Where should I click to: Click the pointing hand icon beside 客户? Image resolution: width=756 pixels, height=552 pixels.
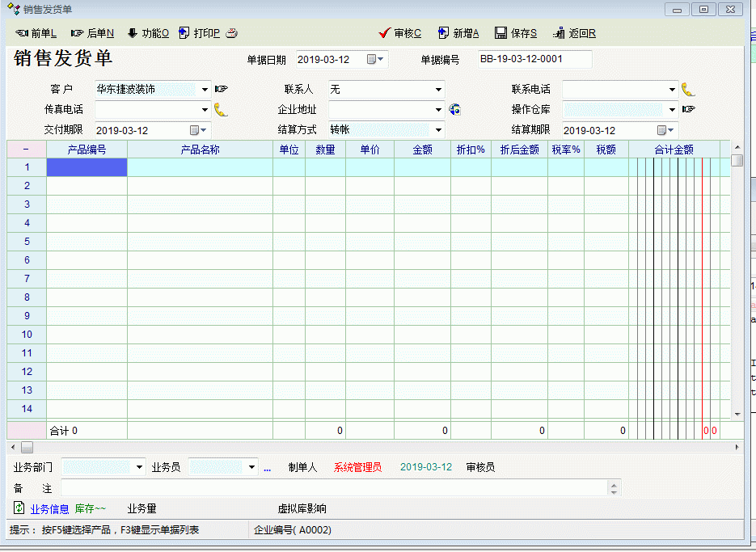click(222, 89)
